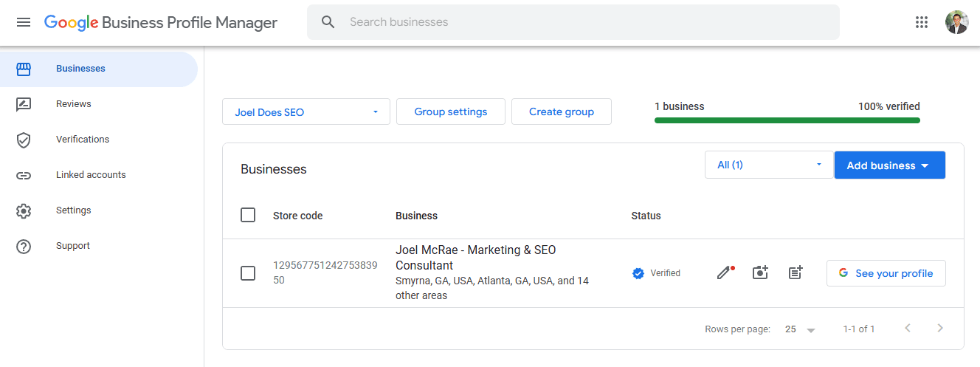Click the Settings gear icon
This screenshot has width=980, height=367.
[24, 210]
